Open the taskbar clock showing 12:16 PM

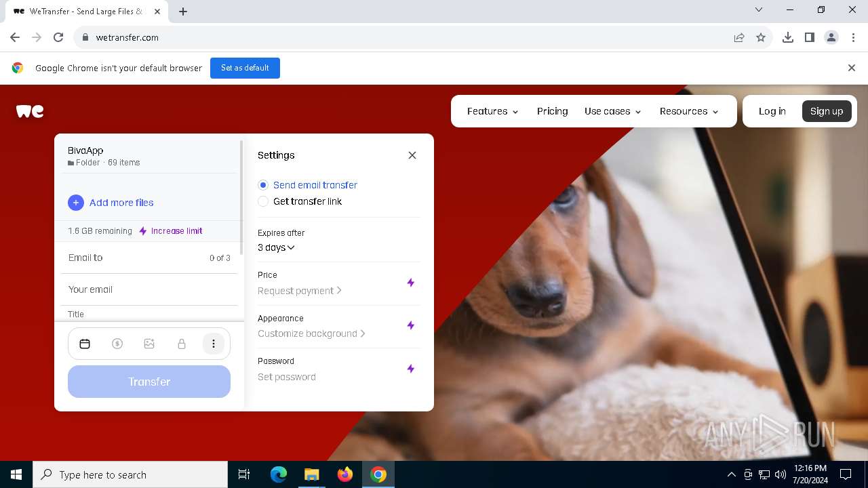pos(810,474)
